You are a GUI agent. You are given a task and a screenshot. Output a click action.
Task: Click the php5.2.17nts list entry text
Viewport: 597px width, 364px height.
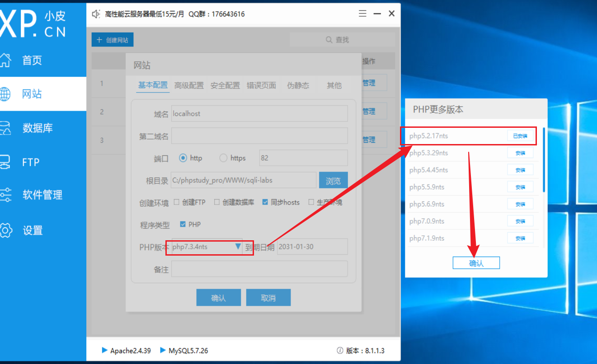(x=429, y=136)
